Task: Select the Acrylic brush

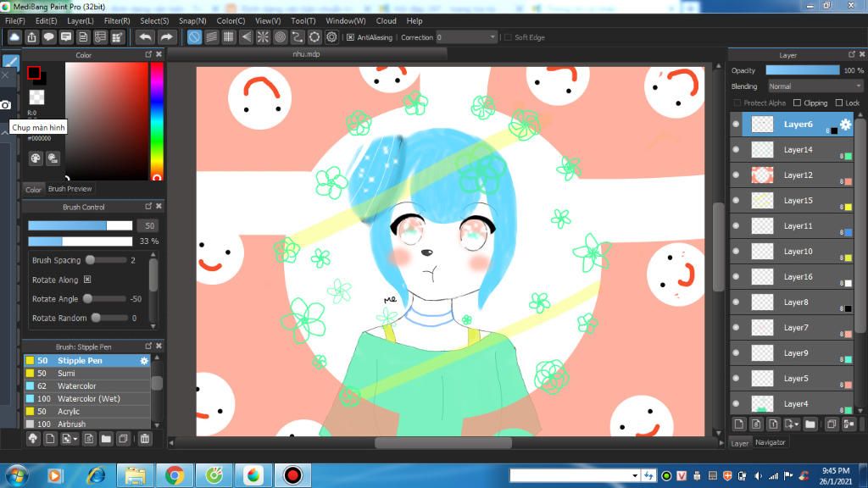Action: (87, 412)
